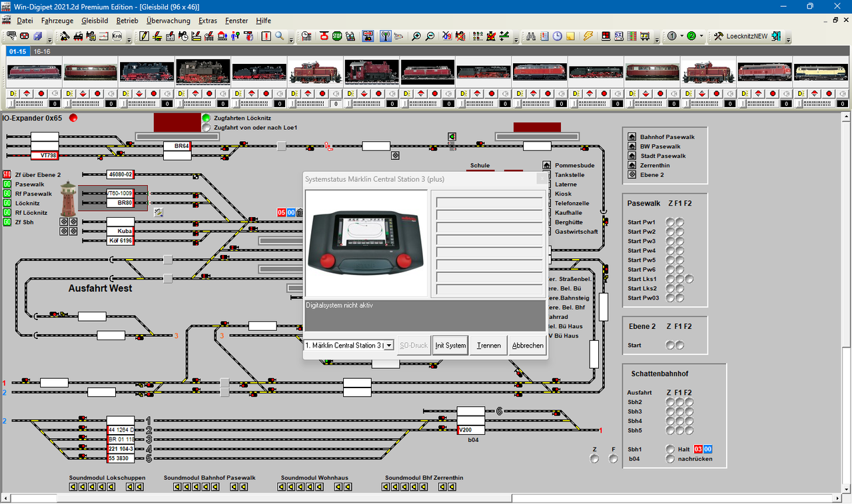Expand toolbar overflow before the binoculars icon
Viewport: 852px width, 504px height.
click(516, 39)
